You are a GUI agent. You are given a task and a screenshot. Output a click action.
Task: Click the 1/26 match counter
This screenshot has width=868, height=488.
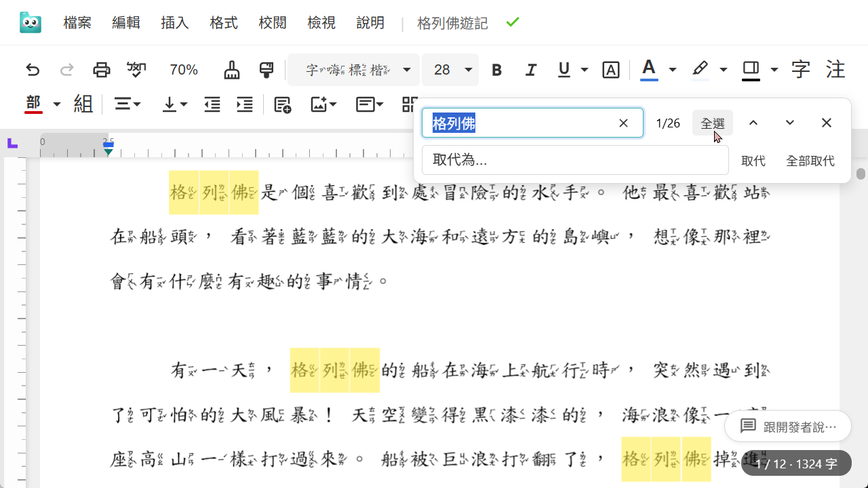(668, 123)
